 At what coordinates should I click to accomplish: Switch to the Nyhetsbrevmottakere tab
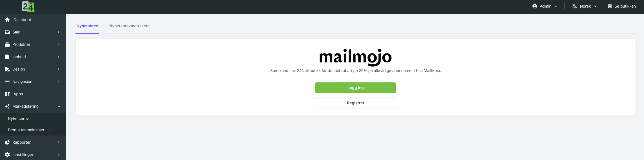pos(130,26)
